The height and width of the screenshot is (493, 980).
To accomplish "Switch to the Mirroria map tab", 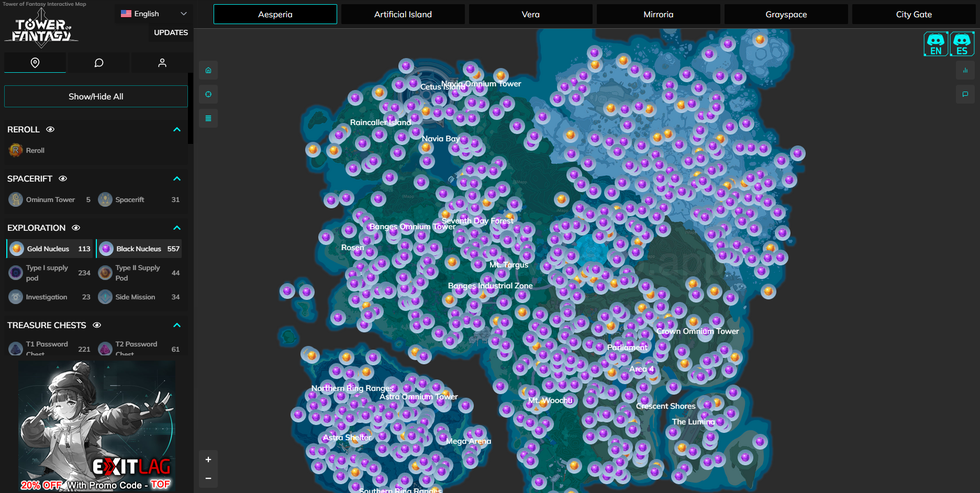I will pos(659,14).
